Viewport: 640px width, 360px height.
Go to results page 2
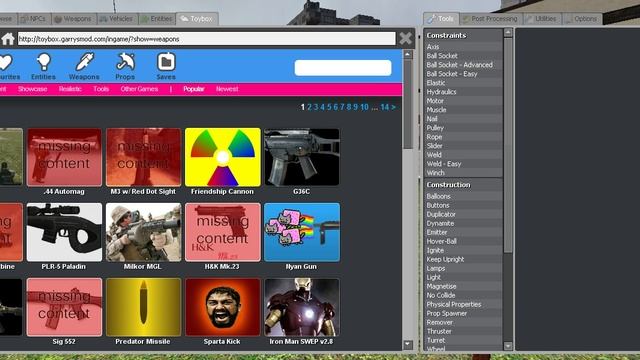(309, 107)
